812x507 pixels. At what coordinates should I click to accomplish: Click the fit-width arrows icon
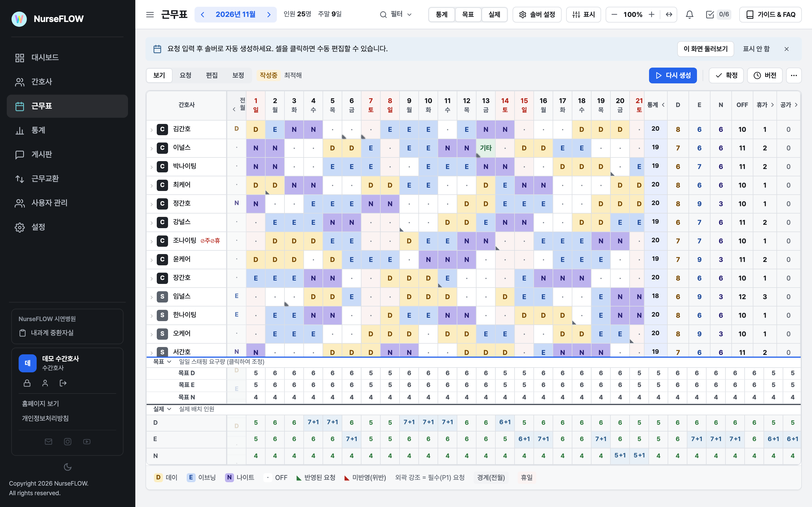[669, 14]
